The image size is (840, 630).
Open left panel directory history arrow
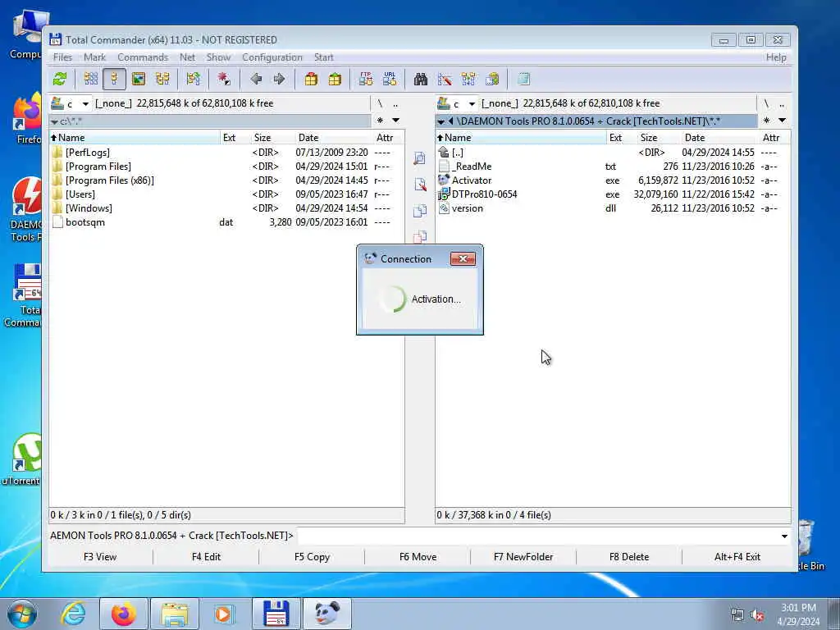[x=396, y=121]
